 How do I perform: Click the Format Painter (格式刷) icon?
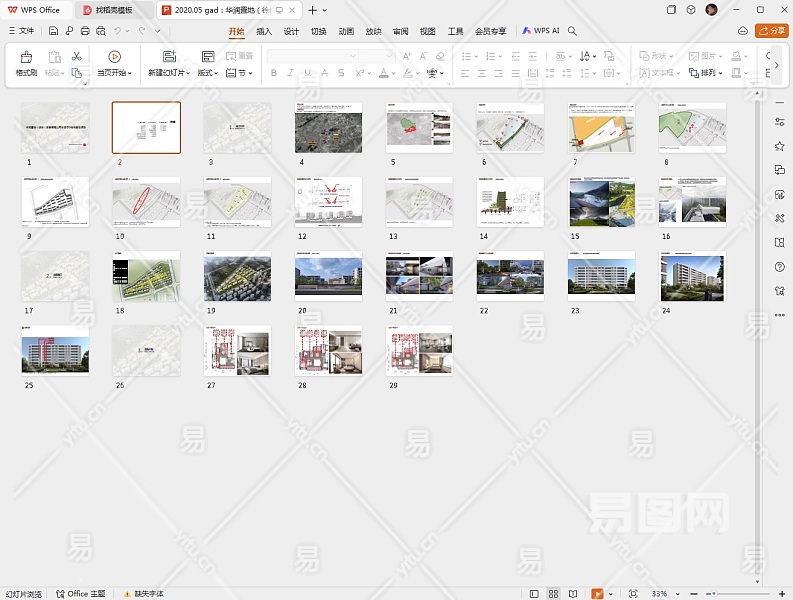point(26,58)
